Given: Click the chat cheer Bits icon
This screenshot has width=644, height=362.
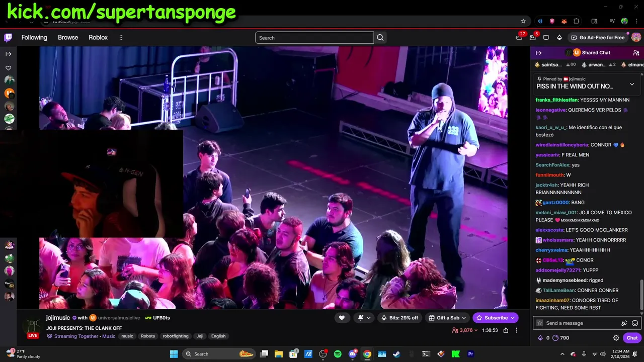Looking at the screenshot, I should pos(624,323).
